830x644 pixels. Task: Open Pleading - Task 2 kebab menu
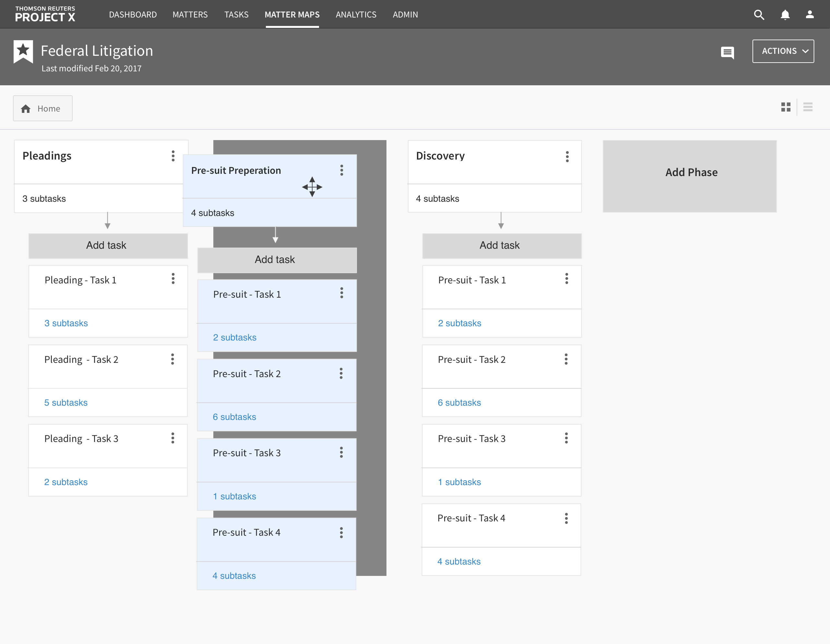(172, 359)
